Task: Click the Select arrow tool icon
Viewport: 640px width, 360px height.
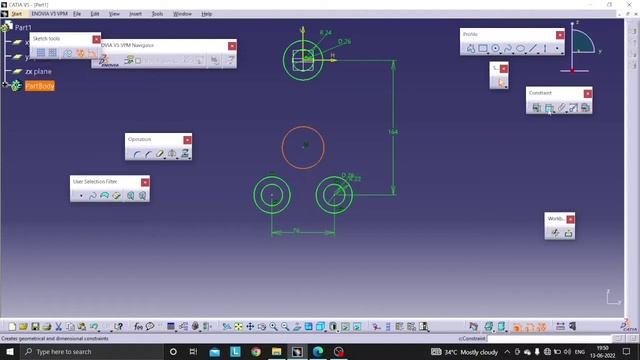Action: coord(501,83)
